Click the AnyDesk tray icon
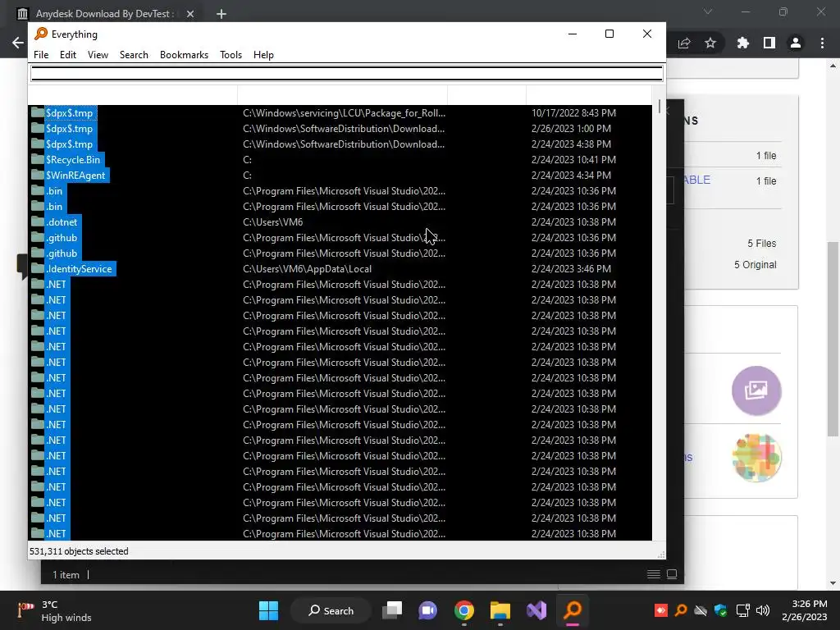Viewport: 840px width, 630px height. (x=660, y=610)
